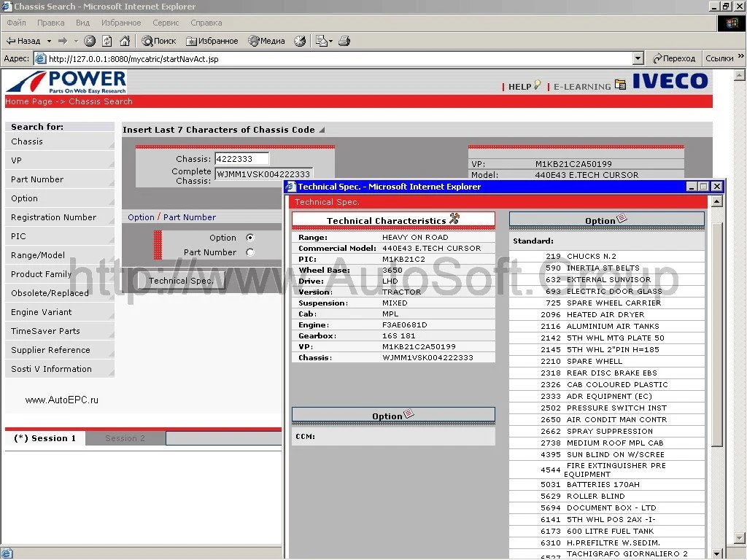Expand the Back button history dropdown
This screenshot has height=560, width=747.
(x=49, y=41)
